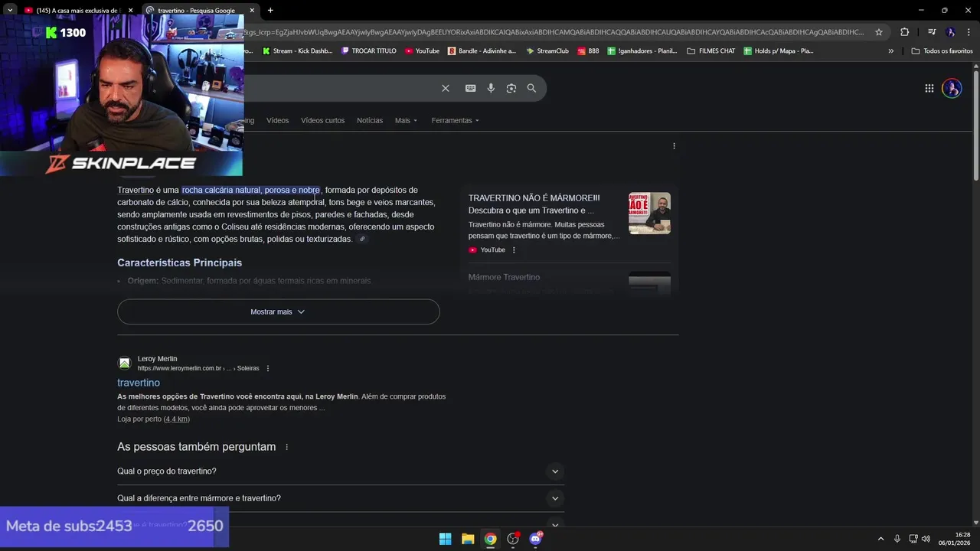
Task: Open Discord from the taskbar
Action: [x=535, y=539]
